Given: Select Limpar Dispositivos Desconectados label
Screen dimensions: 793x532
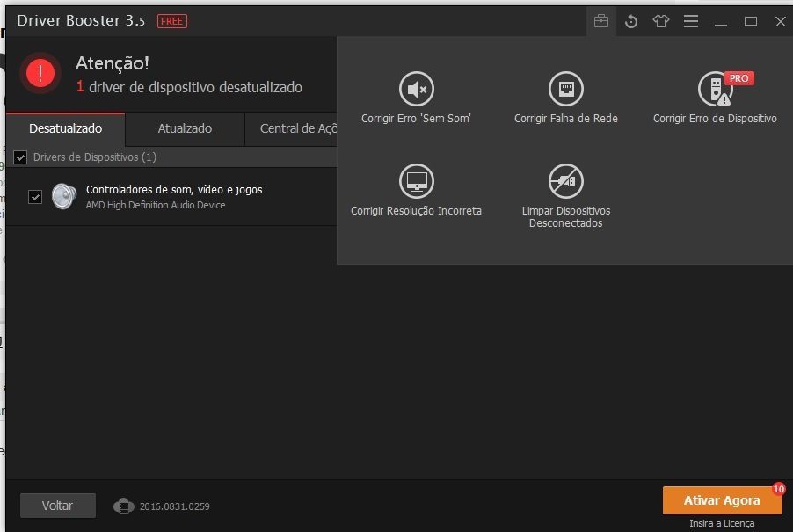Looking at the screenshot, I should [566, 217].
